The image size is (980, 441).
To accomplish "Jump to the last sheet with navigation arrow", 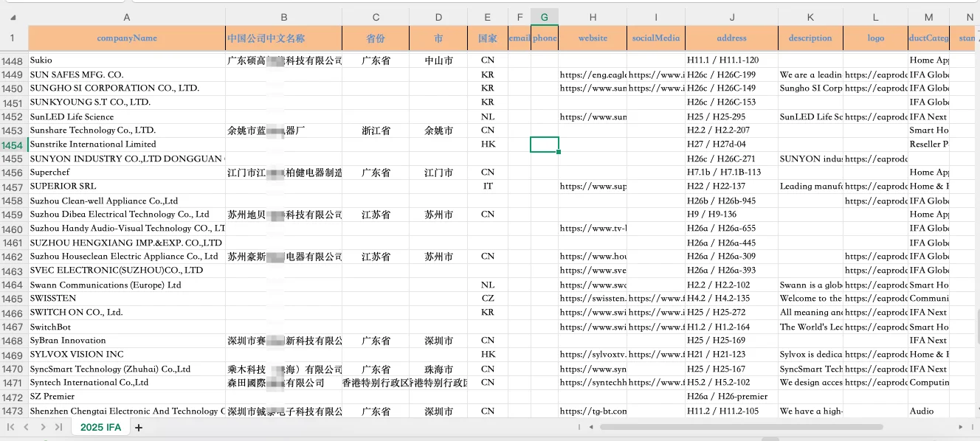I will pyautogui.click(x=58, y=427).
